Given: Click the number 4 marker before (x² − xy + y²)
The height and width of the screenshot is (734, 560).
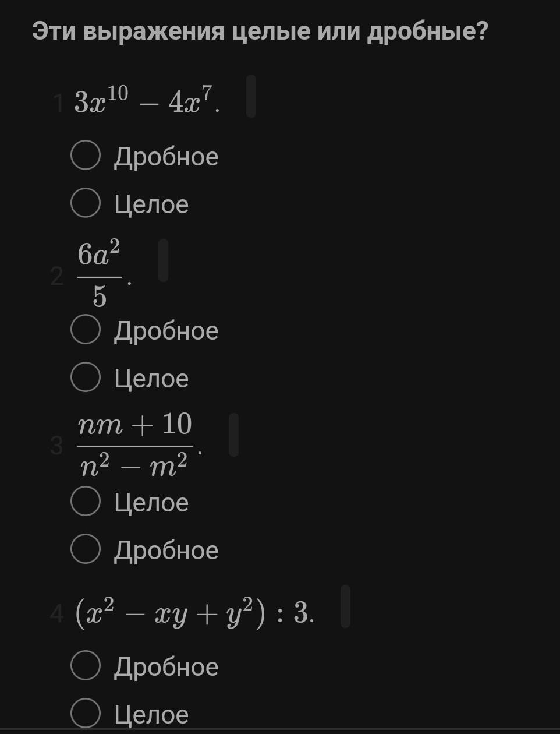Looking at the screenshot, I should pyautogui.click(x=56, y=613).
